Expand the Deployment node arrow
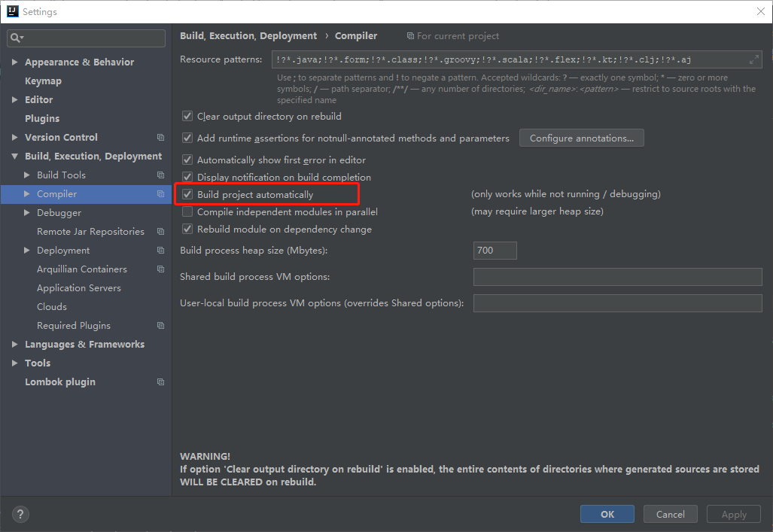This screenshot has width=773, height=532. pyautogui.click(x=26, y=251)
